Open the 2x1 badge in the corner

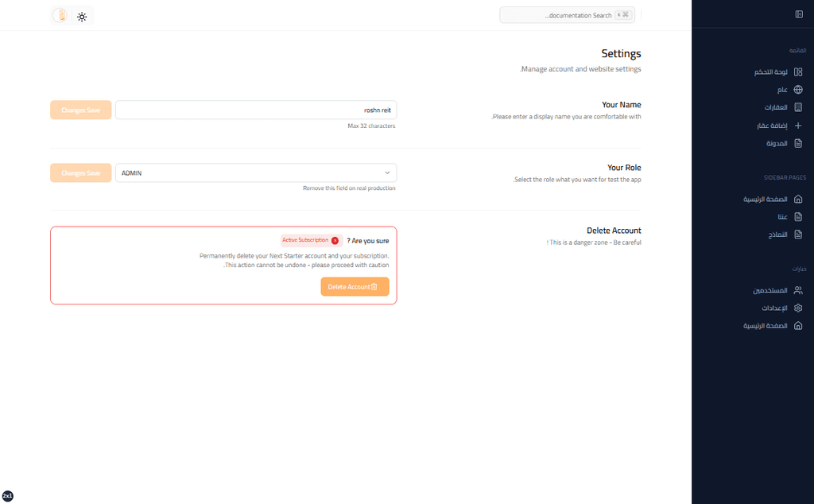tap(7, 496)
